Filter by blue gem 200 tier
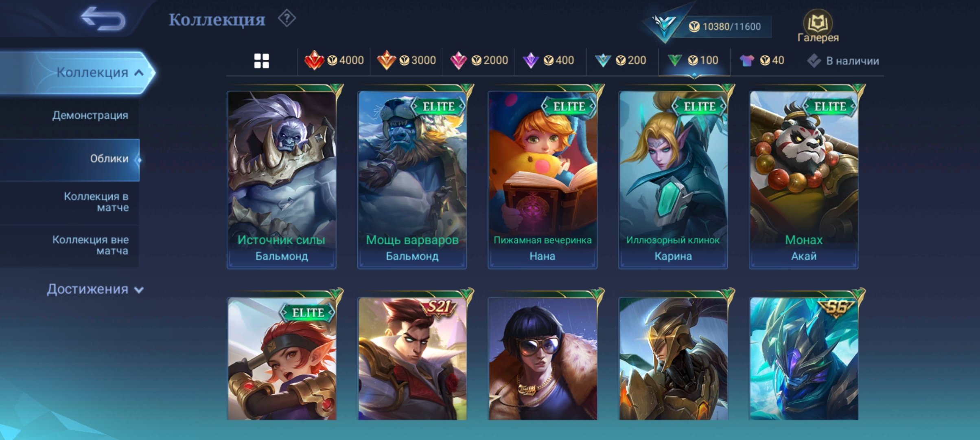980x440 pixels. coord(620,61)
